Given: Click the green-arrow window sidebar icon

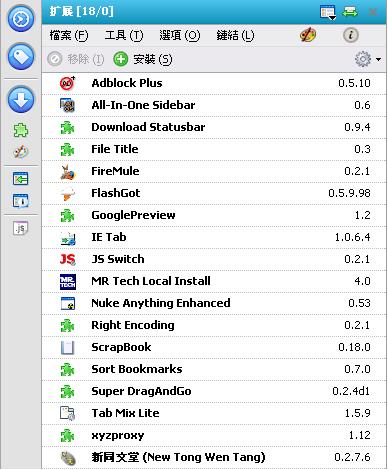Looking at the screenshot, I should click(x=21, y=179).
